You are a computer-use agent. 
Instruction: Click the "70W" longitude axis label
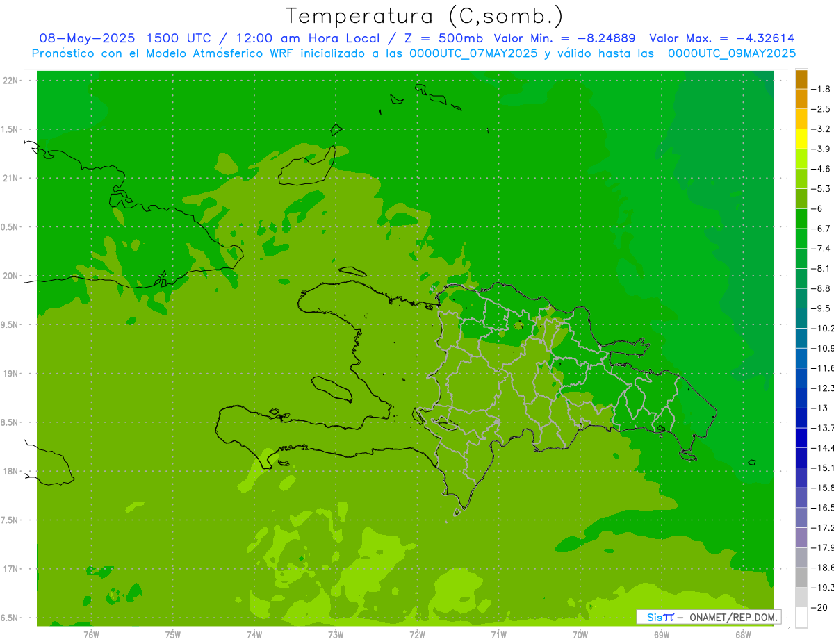click(580, 635)
